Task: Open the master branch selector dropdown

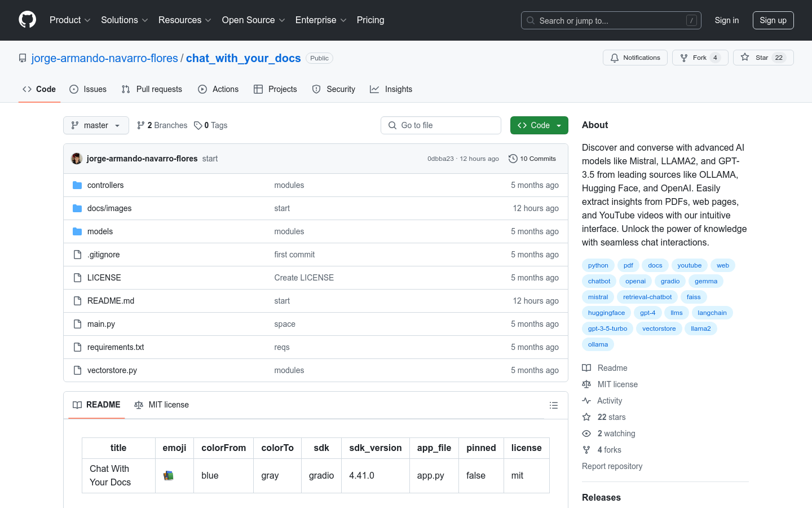Action: click(x=96, y=125)
